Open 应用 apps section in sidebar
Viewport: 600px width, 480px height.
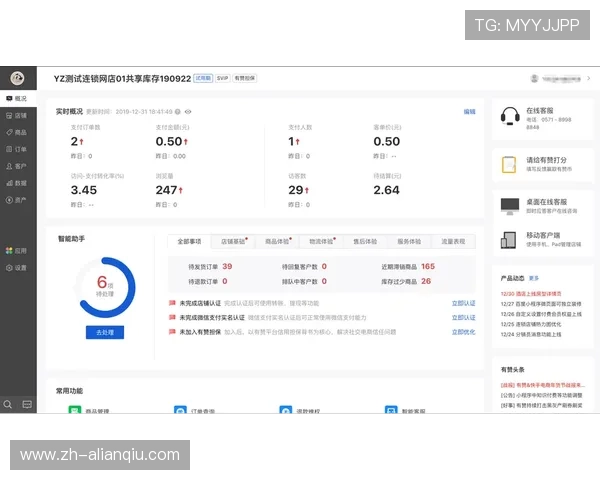tap(17, 251)
